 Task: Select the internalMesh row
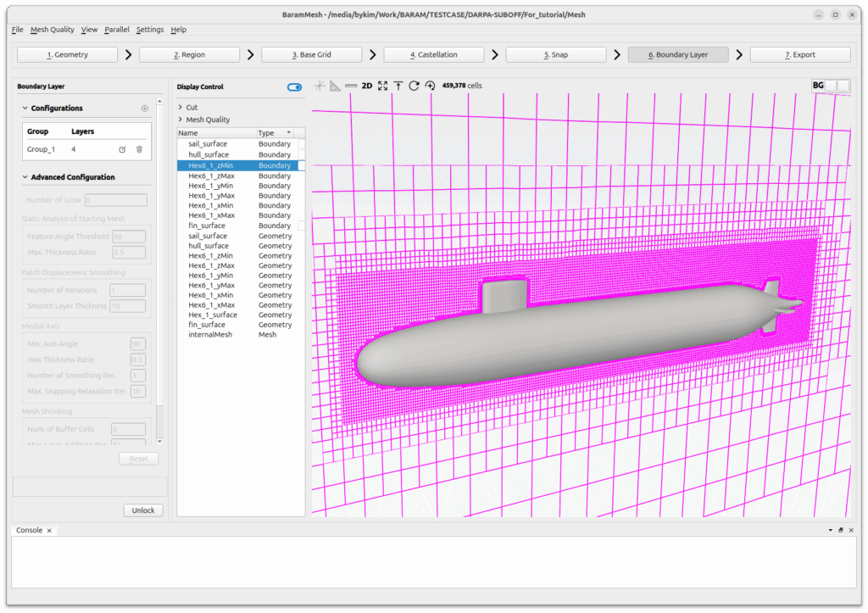(241, 335)
